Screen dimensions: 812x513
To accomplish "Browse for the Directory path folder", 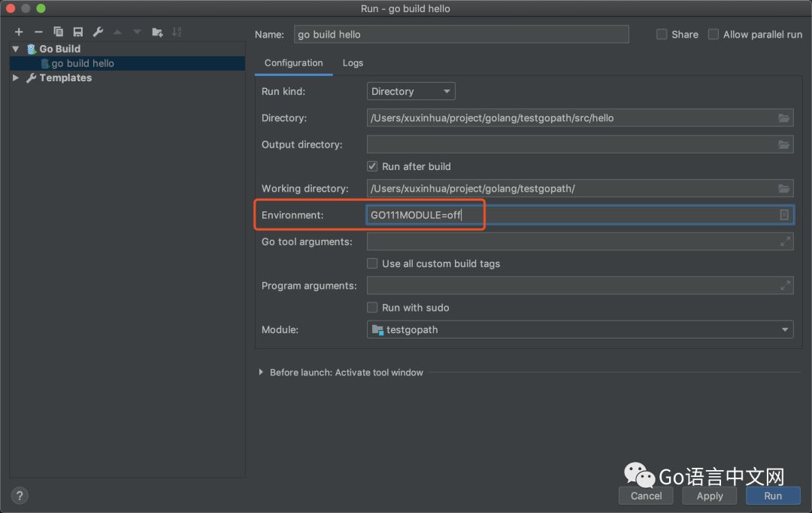I will pyautogui.click(x=783, y=118).
